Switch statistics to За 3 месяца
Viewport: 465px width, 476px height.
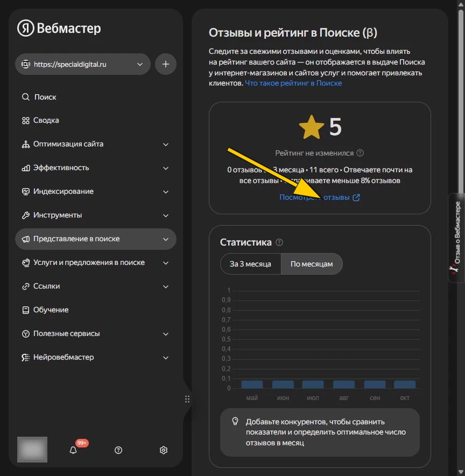tap(251, 264)
